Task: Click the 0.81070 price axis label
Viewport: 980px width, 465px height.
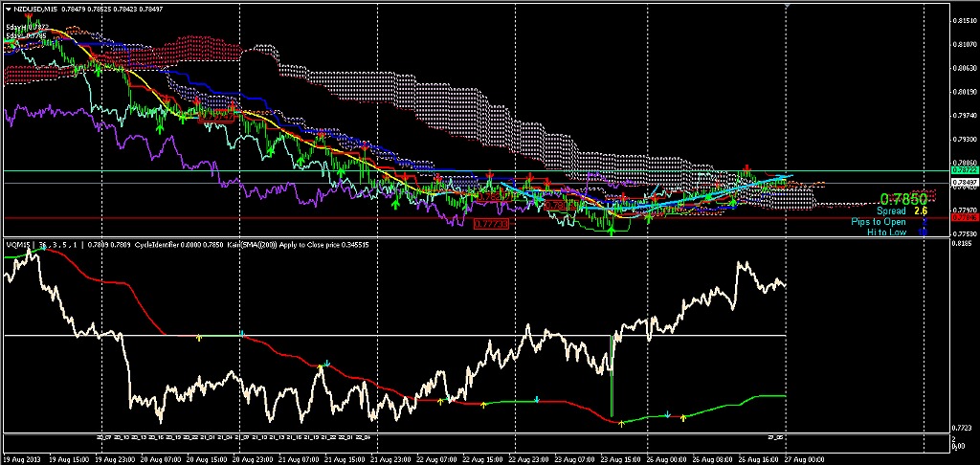Action: (963, 44)
